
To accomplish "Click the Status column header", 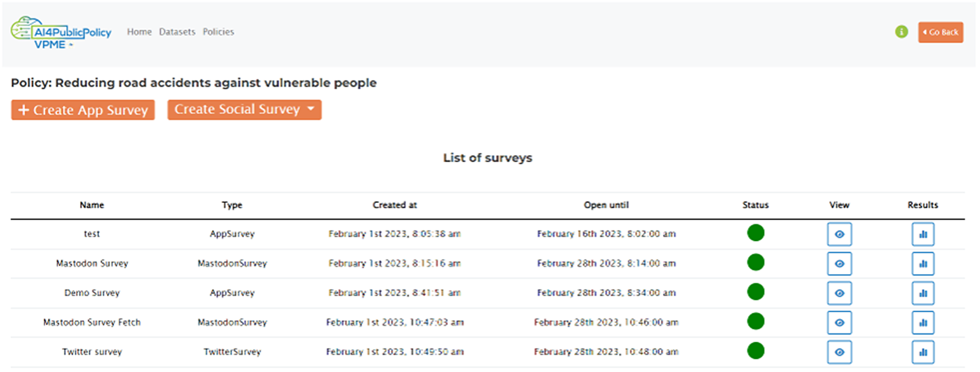I will 755,205.
